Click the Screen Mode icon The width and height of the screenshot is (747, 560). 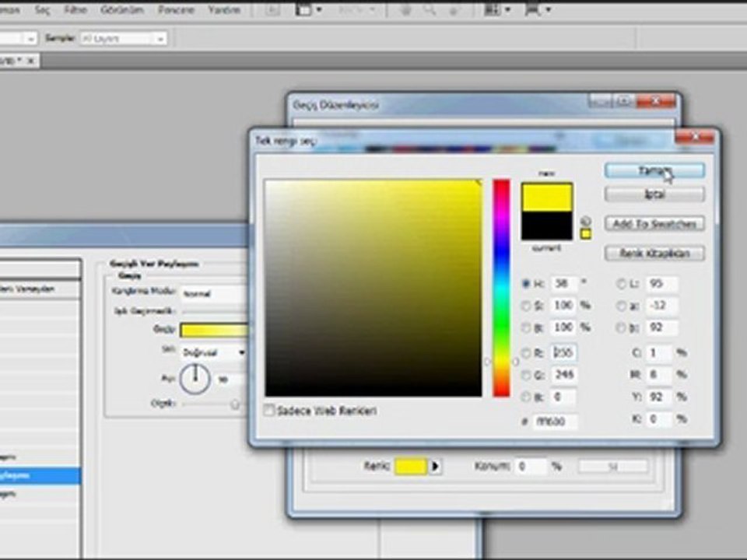point(532,9)
